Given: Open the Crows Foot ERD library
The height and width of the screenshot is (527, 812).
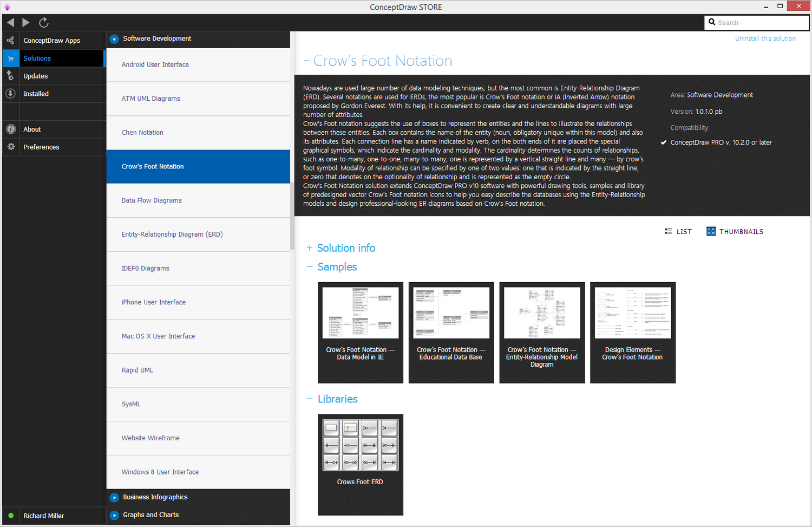Looking at the screenshot, I should click(361, 465).
